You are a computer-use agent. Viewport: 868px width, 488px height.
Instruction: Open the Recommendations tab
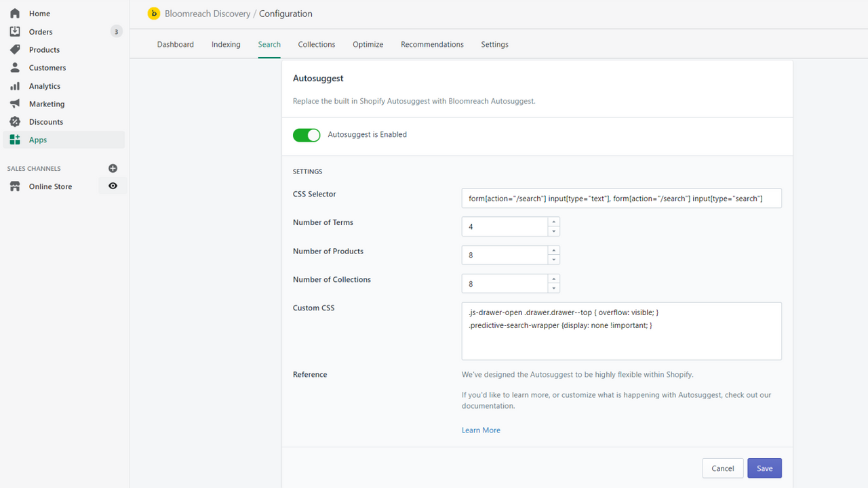[432, 44]
